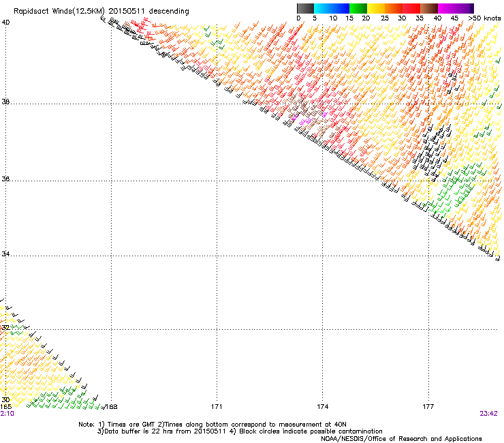Click the Rapidscat Winds title text

(101, 12)
